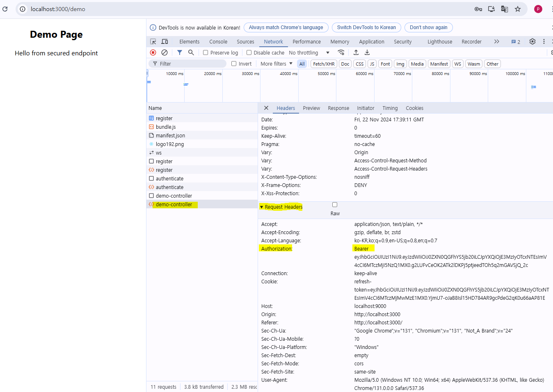Click the address bar URL localhost:3000/demo
The image size is (553, 392).
click(x=58, y=9)
